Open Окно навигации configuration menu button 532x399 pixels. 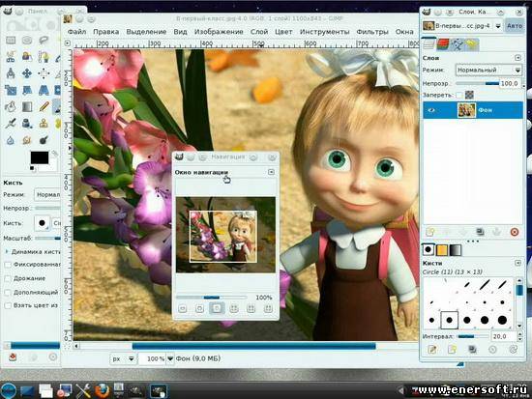click(x=271, y=172)
